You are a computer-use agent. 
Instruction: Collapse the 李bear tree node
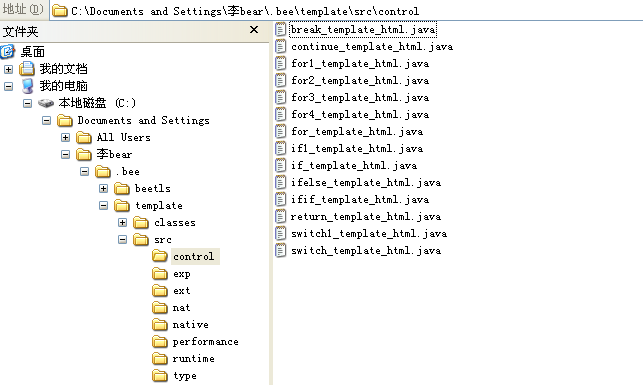(x=65, y=155)
